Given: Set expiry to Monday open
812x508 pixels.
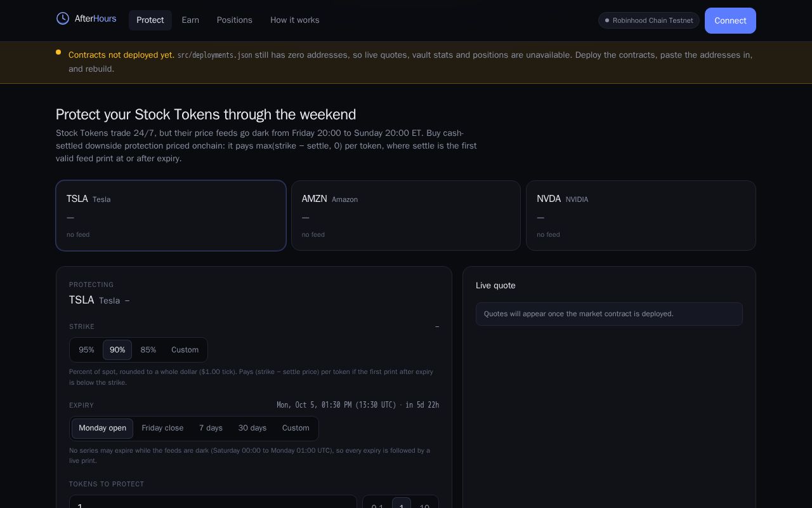Looking at the screenshot, I should 102,428.
